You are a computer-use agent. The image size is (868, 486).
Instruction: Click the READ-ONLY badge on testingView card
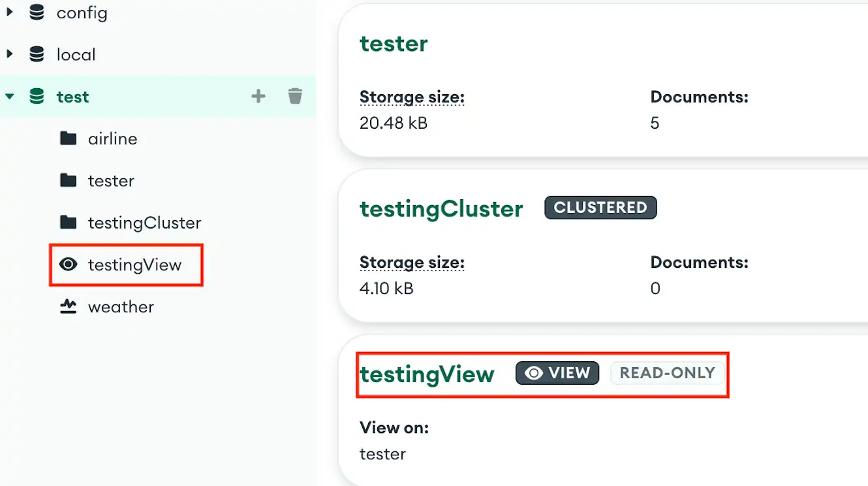click(667, 373)
